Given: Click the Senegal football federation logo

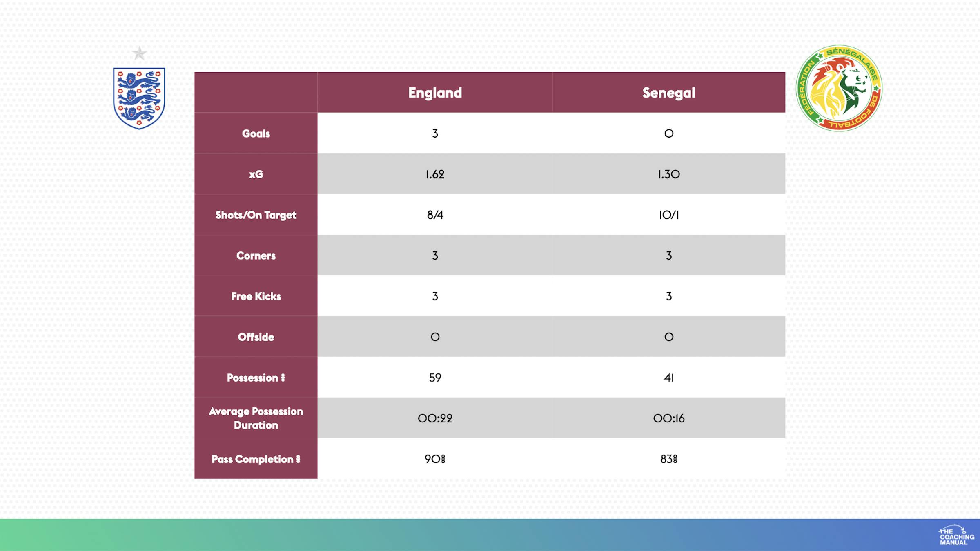Looking at the screenshot, I should pos(839,88).
